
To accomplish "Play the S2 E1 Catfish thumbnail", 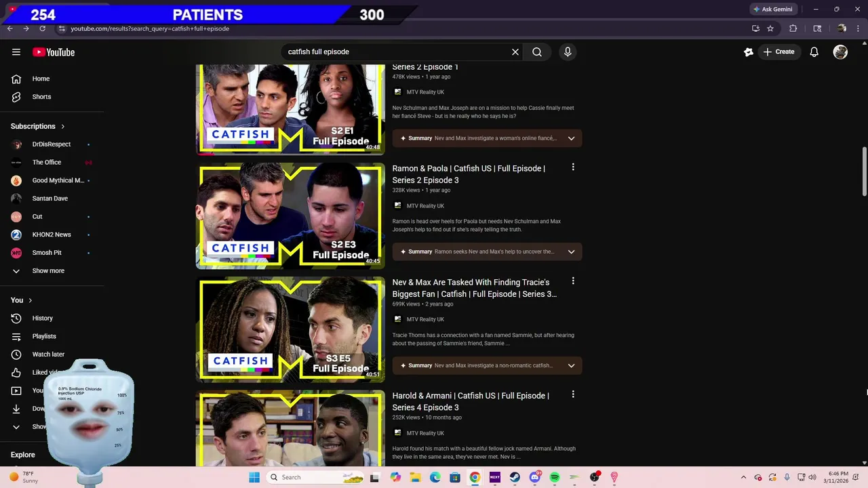I will tap(290, 109).
